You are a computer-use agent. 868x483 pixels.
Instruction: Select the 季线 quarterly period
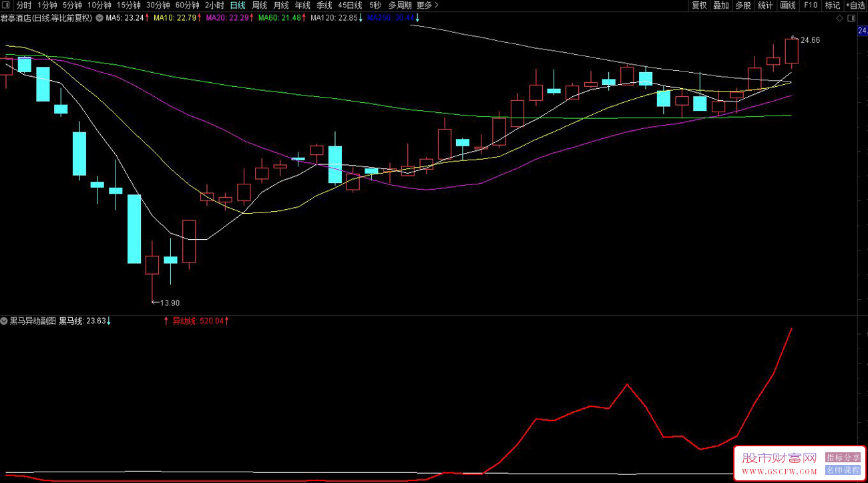[x=324, y=5]
